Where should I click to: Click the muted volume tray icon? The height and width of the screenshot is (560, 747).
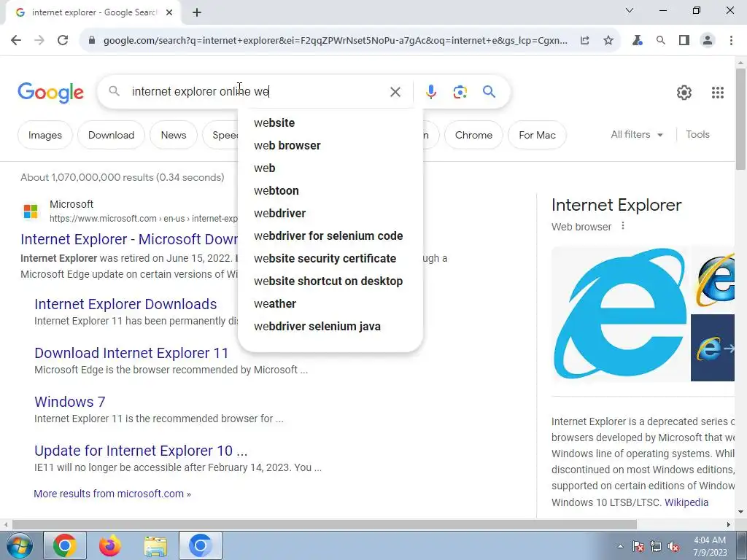[x=673, y=547]
